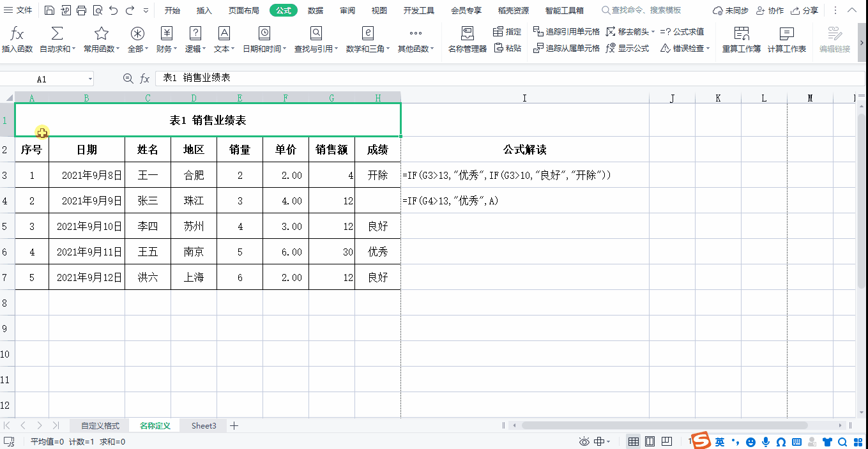Click the 协作 collaborate button

(770, 10)
